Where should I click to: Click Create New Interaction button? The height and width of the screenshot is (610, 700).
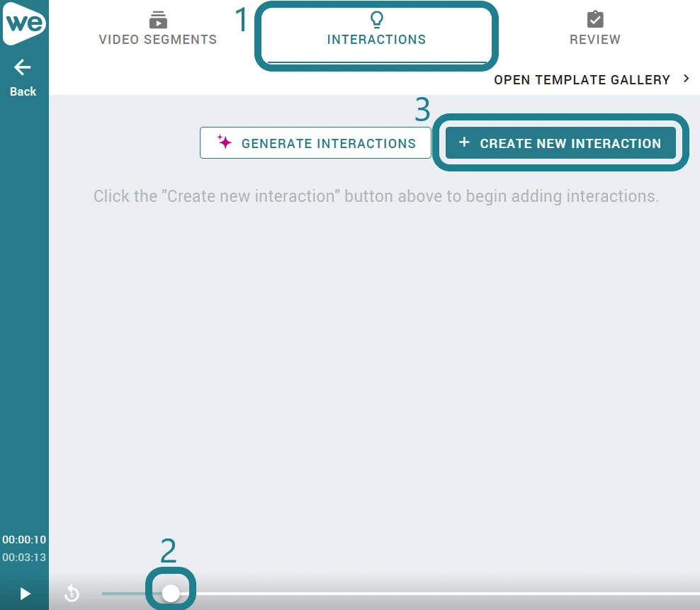(560, 143)
